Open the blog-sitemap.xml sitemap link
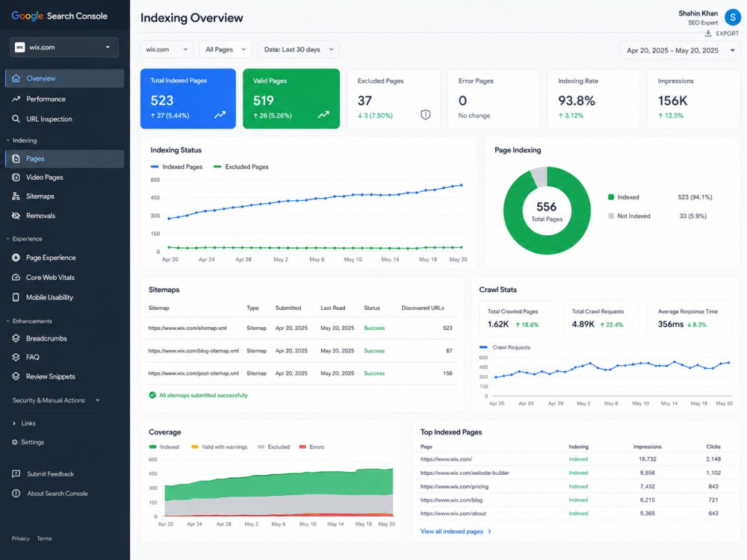The width and height of the screenshot is (747, 560). [193, 351]
